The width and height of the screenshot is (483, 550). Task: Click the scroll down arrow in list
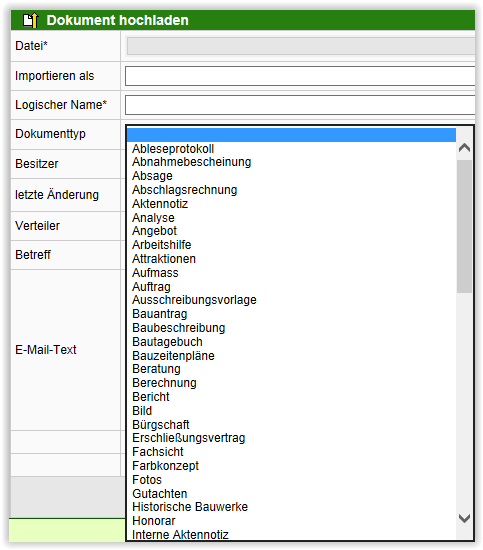(464, 518)
